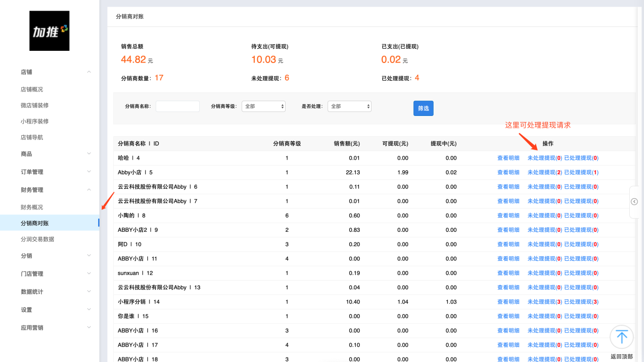644x362 pixels.
Task: Open 已处理提现(0) for ABBY小店 | 17
Action: coord(581,345)
